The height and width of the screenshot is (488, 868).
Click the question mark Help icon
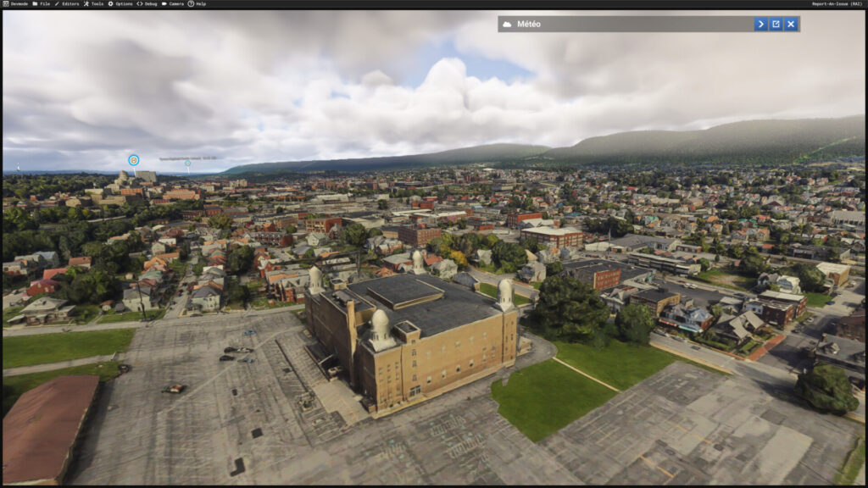(x=191, y=4)
